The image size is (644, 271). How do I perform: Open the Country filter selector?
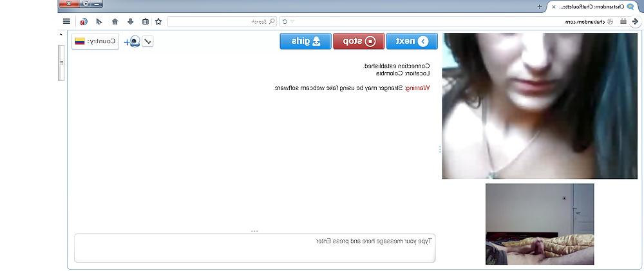(95, 41)
